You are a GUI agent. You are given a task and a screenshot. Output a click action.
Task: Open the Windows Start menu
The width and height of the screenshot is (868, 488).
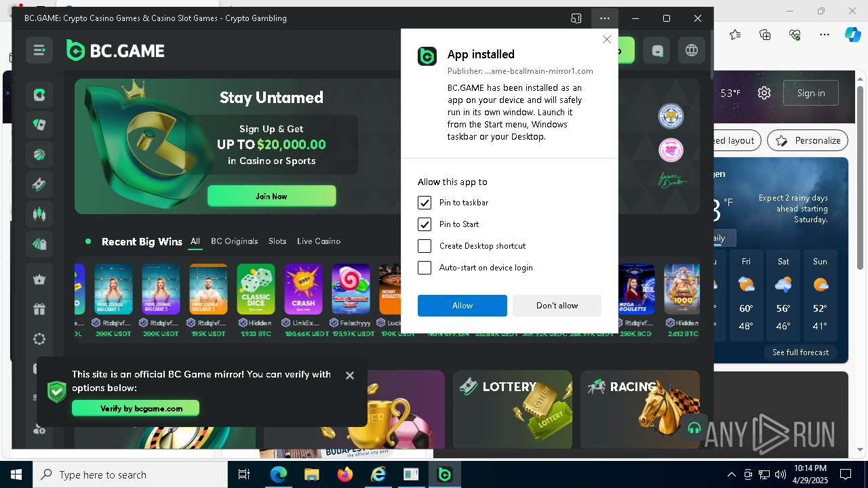coord(16,474)
